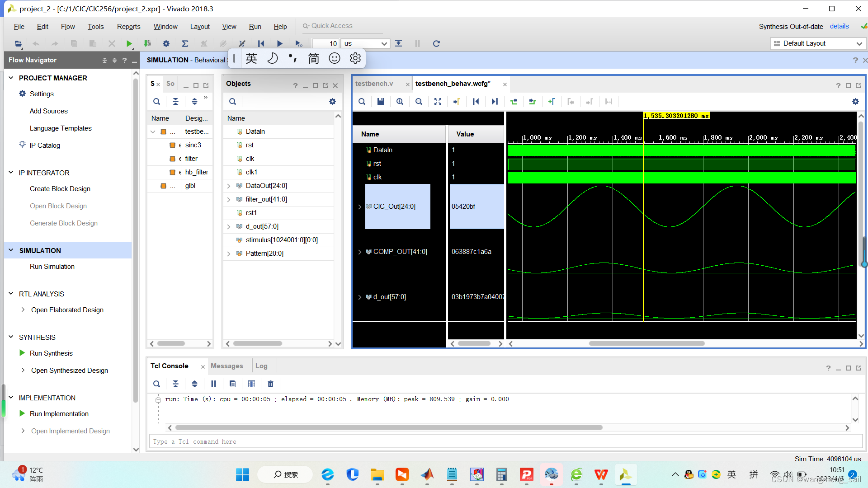Open the Reports menu

point(128,27)
